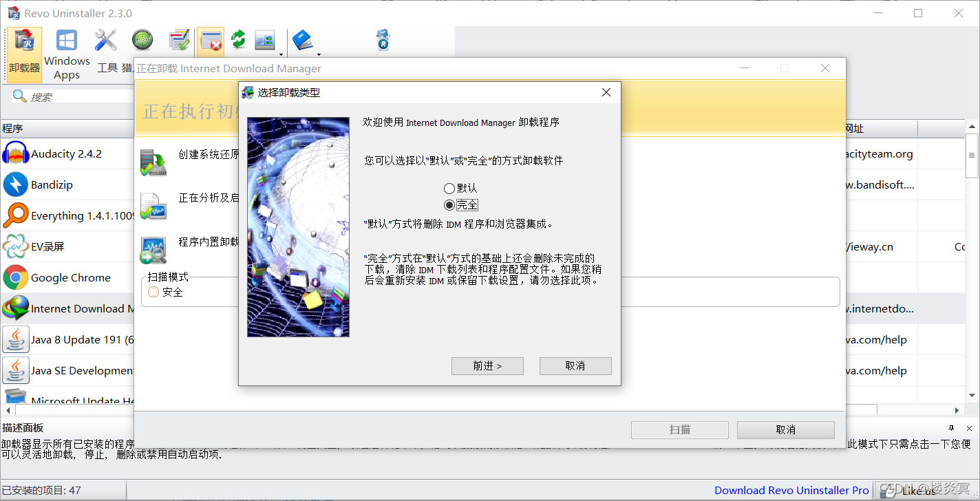Close the Revo uninstalling IDM window
This screenshot has height=501, width=980.
[825, 68]
